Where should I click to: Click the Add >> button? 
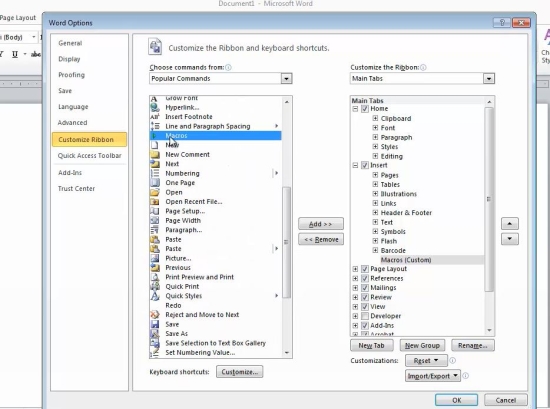tap(321, 224)
